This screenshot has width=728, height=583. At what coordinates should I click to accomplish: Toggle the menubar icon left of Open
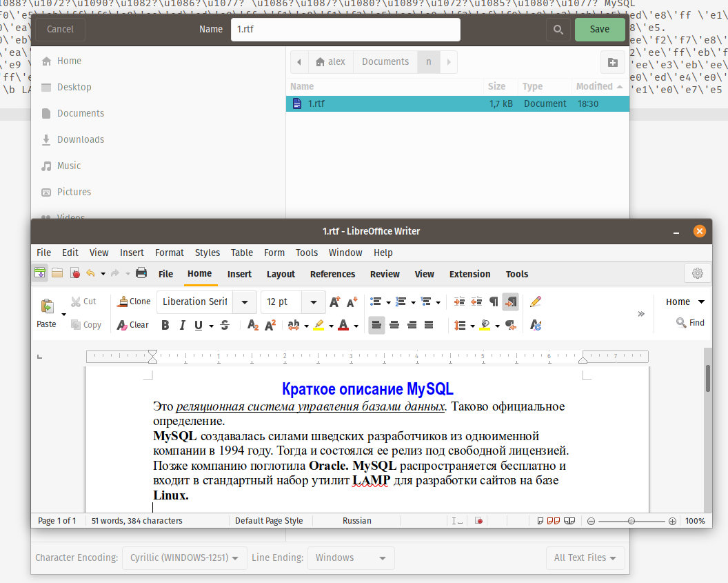point(40,273)
